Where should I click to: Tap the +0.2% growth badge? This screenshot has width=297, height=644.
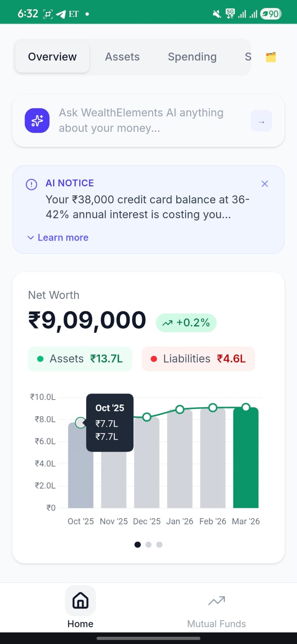186,322
